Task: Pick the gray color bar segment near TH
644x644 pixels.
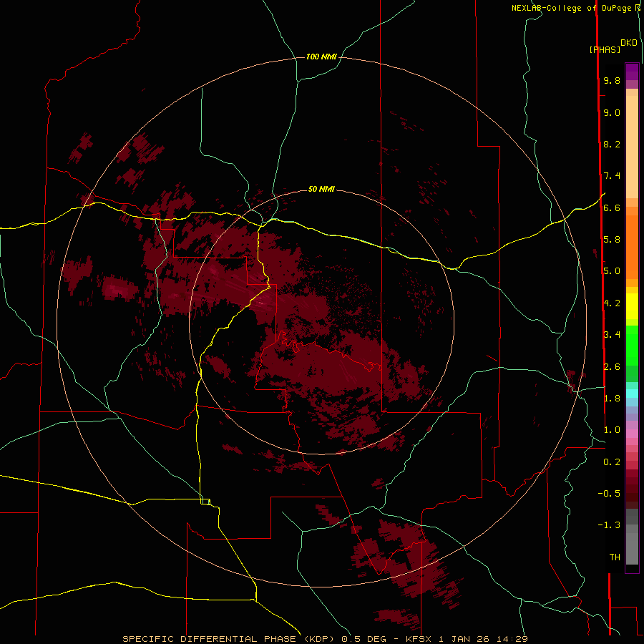Action: 632,548
